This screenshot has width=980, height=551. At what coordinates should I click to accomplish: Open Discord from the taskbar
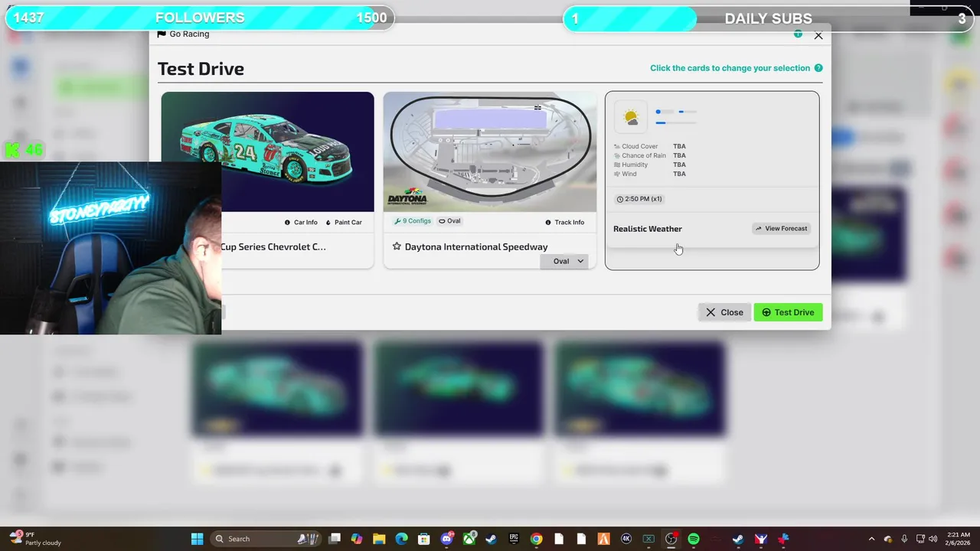coord(446,539)
